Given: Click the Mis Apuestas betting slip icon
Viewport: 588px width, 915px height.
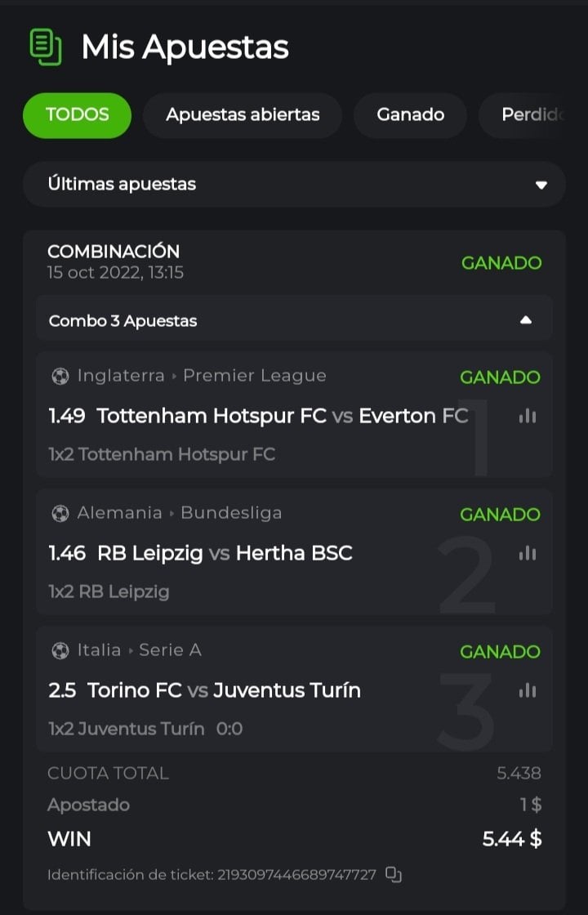Looking at the screenshot, I should [x=46, y=47].
